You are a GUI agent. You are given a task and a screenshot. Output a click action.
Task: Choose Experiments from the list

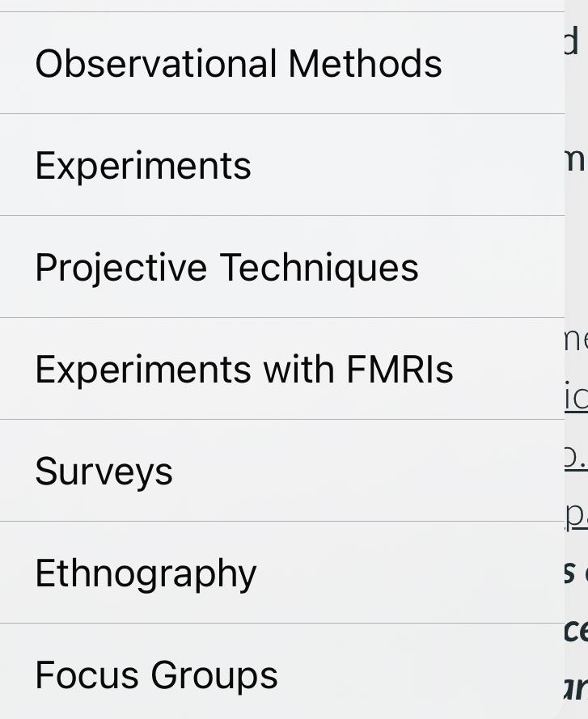pos(143,164)
